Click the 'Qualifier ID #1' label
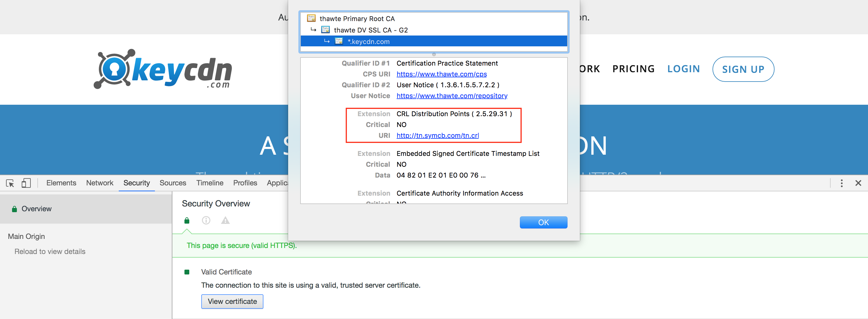The height and width of the screenshot is (319, 868). [366, 63]
